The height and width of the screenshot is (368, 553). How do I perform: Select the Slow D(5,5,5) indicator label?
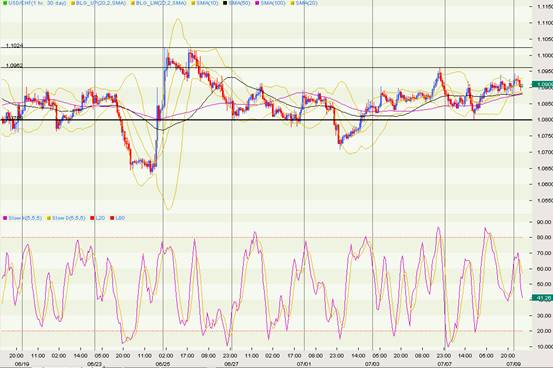tap(69, 218)
